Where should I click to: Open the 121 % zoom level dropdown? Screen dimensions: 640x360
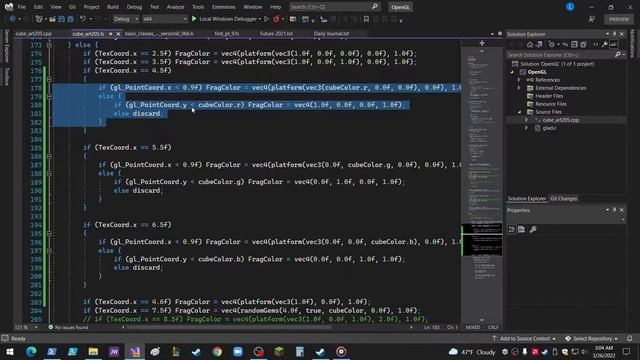click(x=26, y=327)
